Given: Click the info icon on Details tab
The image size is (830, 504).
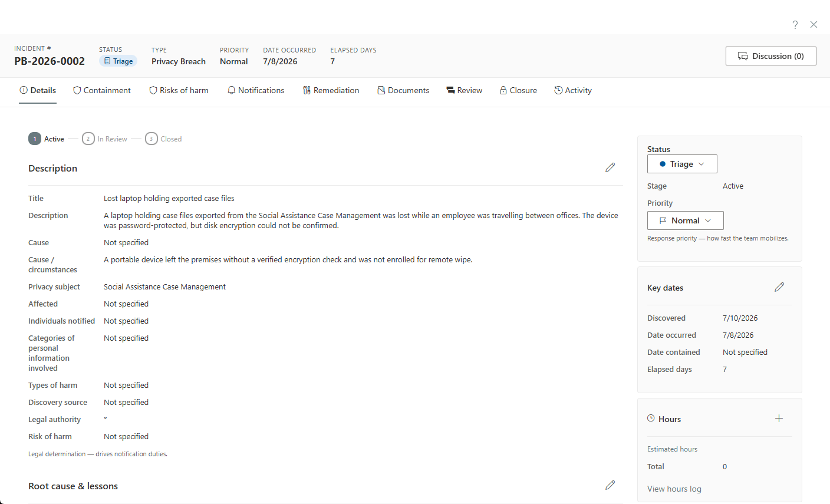Looking at the screenshot, I should (24, 90).
